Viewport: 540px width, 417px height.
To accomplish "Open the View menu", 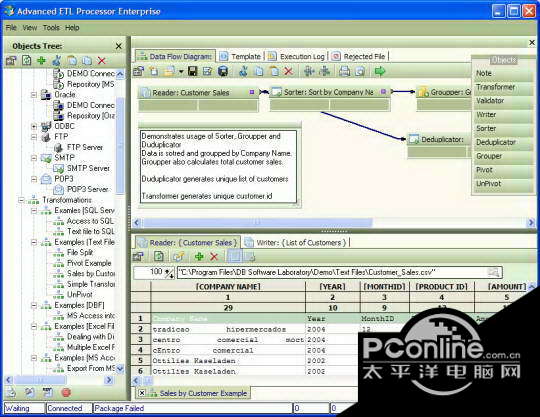I will [x=30, y=28].
